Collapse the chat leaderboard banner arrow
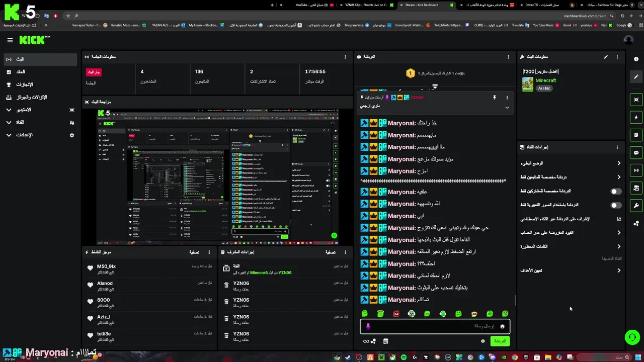Viewport: 644px width, 362px height. 435,86
